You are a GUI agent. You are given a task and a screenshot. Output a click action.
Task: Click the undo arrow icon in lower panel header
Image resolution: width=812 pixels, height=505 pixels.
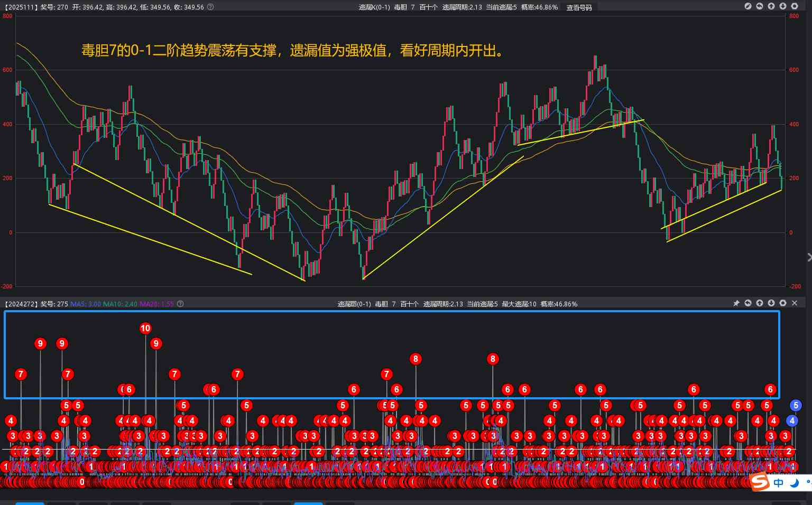(x=748, y=303)
